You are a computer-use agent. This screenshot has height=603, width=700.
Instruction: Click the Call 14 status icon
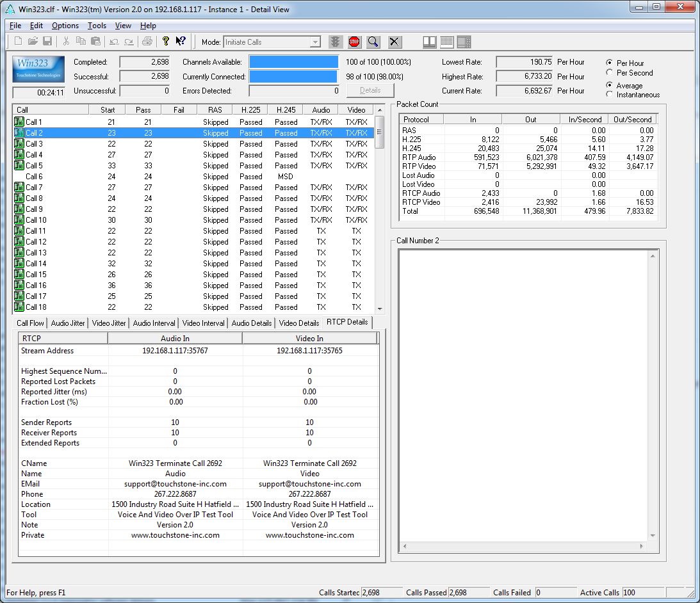pyautogui.click(x=19, y=263)
